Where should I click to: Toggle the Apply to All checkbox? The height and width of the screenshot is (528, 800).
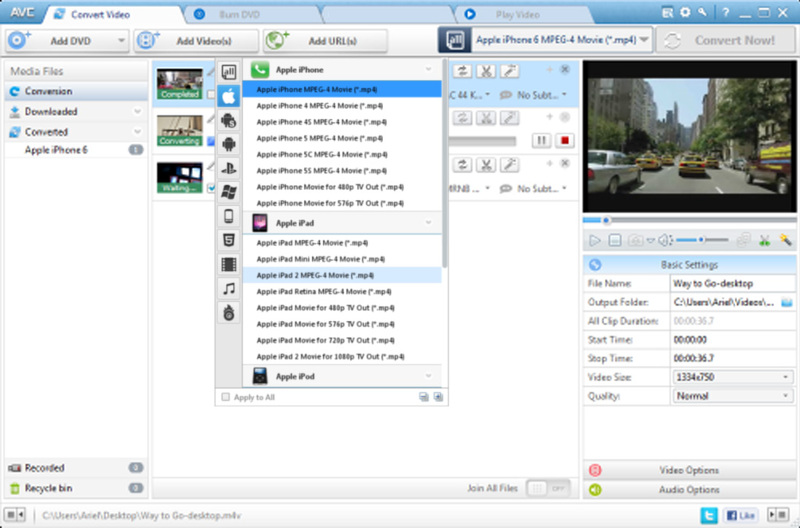(x=226, y=397)
